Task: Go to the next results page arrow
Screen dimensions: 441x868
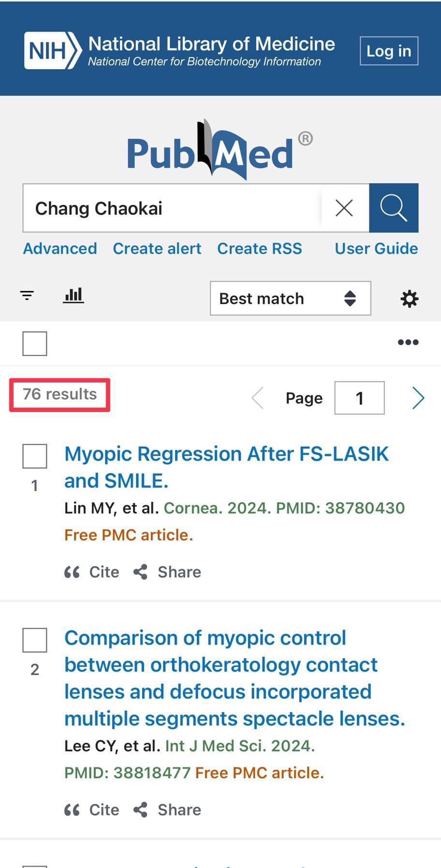Action: [418, 398]
